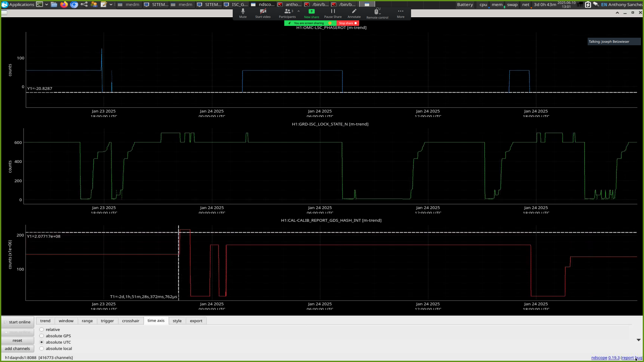
Task: Click the EN keyboard layout indicator
Action: pos(604,5)
